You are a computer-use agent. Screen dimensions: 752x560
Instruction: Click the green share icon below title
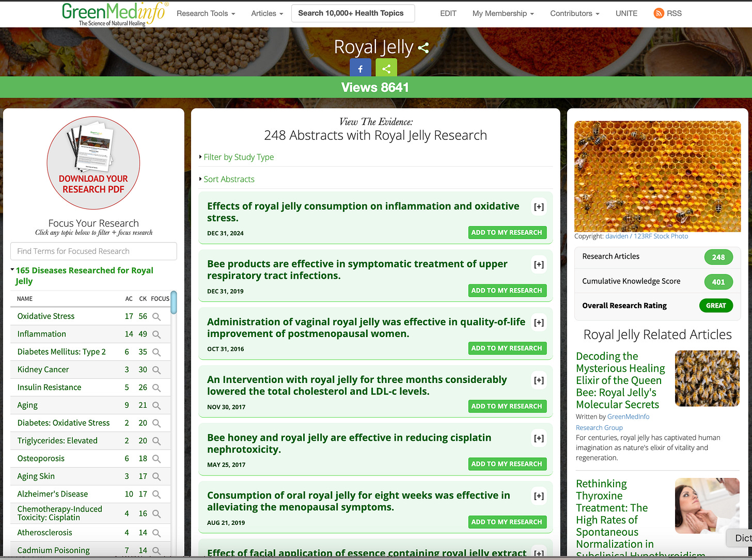pyautogui.click(x=386, y=68)
